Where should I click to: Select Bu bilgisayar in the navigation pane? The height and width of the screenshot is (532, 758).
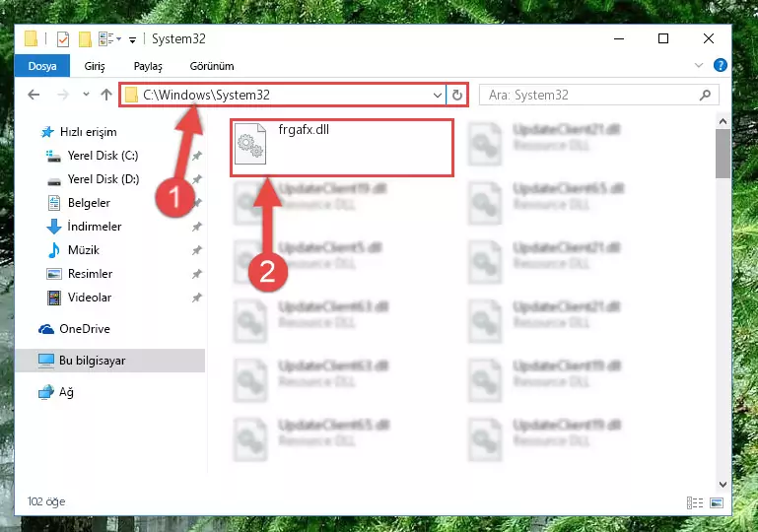pos(110,361)
